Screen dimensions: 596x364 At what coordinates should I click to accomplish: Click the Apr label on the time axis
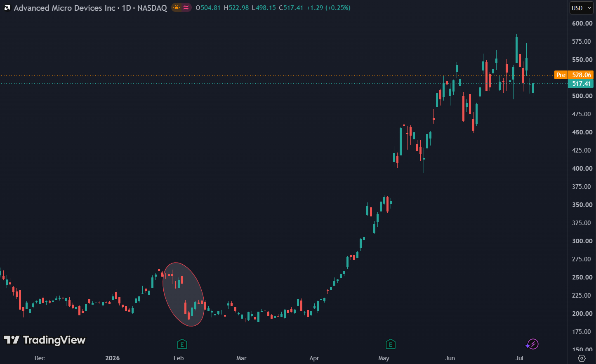click(314, 358)
